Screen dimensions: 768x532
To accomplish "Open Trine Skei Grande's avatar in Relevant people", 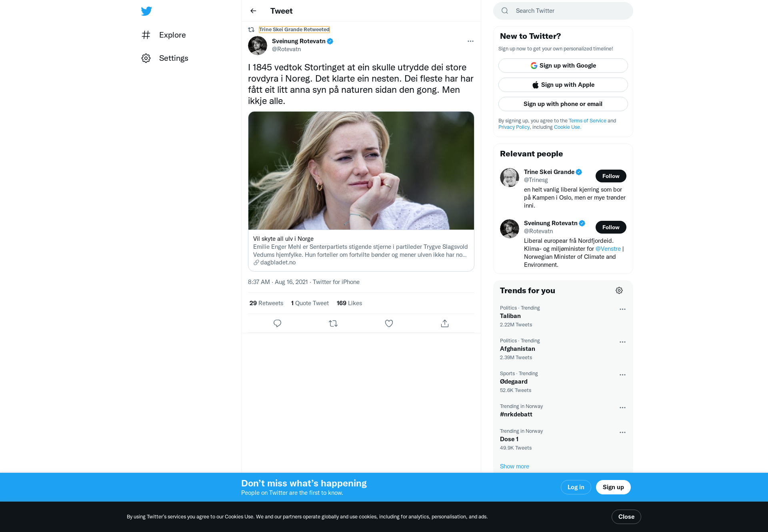I will pyautogui.click(x=510, y=178).
